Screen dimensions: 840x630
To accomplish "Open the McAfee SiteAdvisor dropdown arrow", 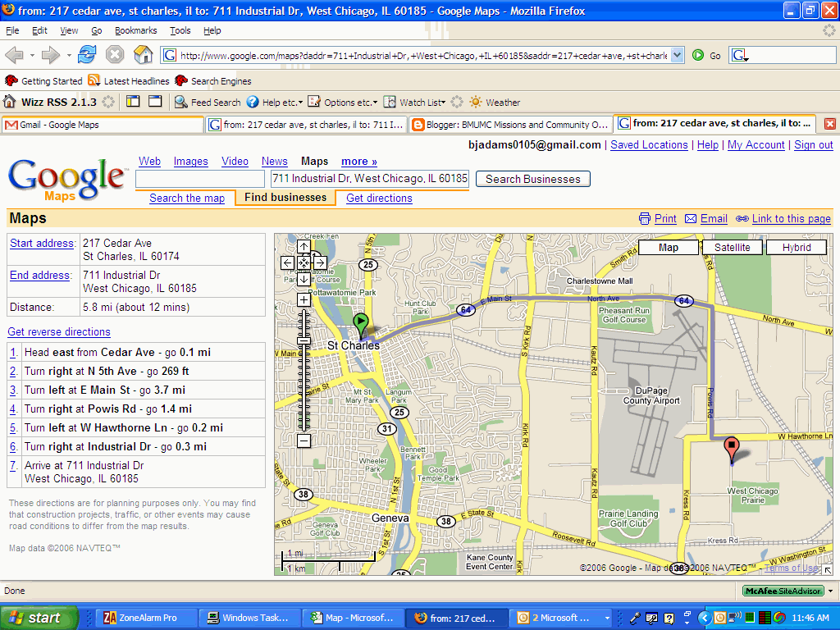I will [830, 591].
